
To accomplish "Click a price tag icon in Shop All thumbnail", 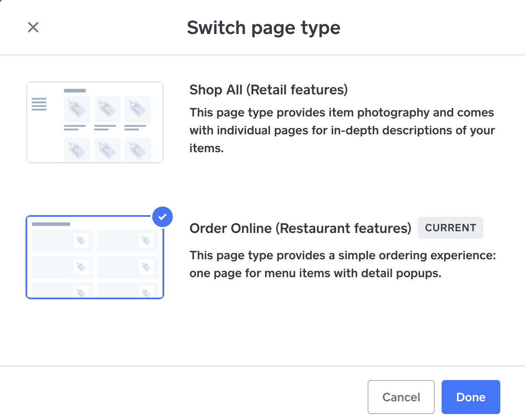I will pos(77,108).
